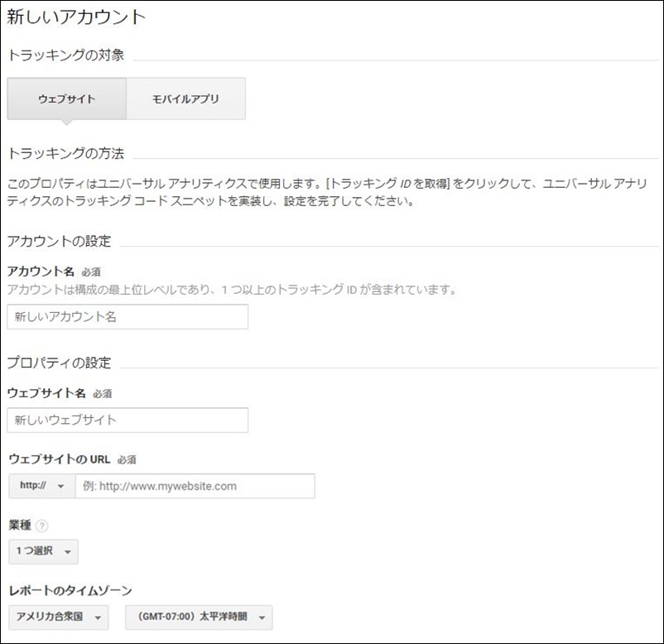Click the arrow on 1つ選択 selector

(x=67, y=552)
